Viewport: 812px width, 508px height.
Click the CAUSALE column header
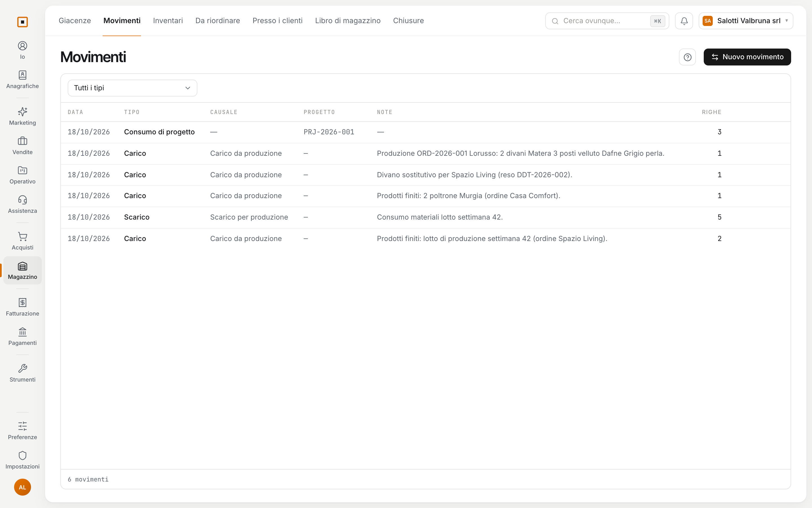pyautogui.click(x=224, y=112)
